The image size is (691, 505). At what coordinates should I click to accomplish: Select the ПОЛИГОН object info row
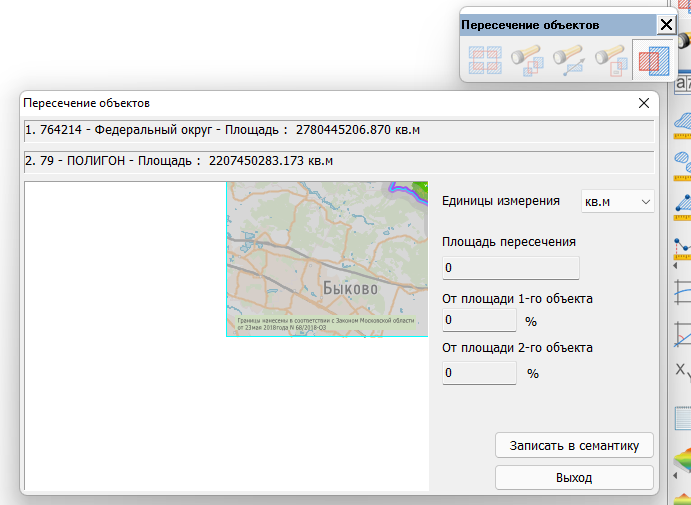pyautogui.click(x=338, y=160)
